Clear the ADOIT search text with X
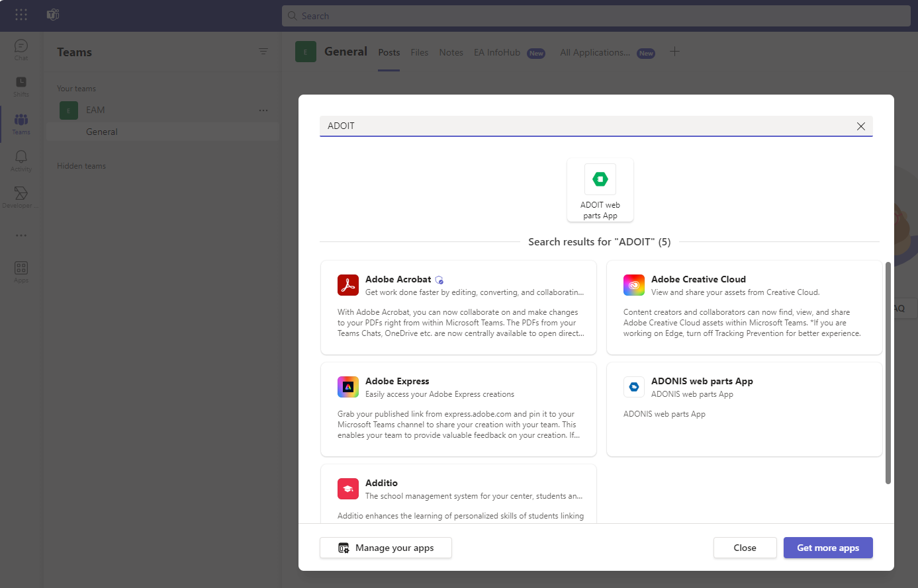This screenshot has width=918, height=588. click(860, 126)
